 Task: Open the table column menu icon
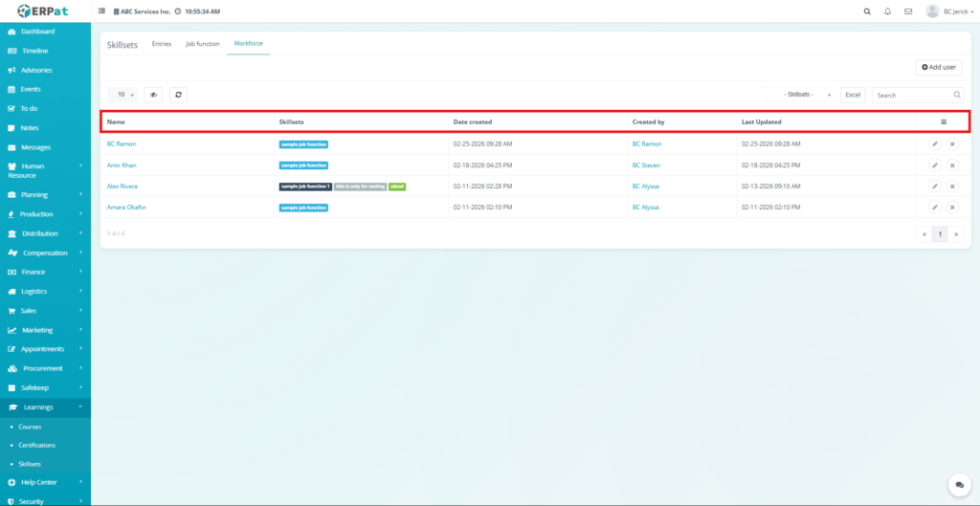[x=944, y=122]
